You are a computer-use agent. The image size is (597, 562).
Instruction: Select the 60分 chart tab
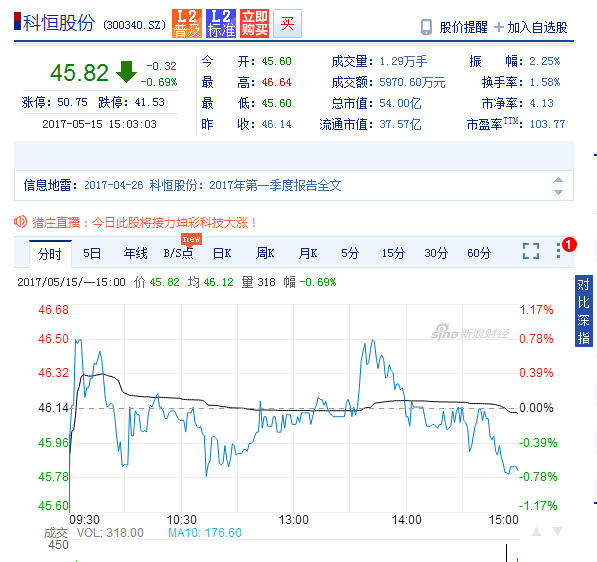coord(479,253)
